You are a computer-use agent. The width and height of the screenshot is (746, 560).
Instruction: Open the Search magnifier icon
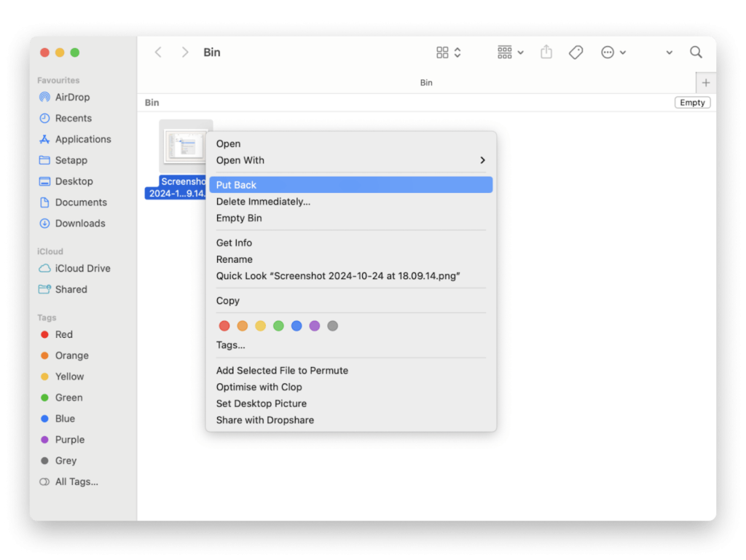[696, 52]
